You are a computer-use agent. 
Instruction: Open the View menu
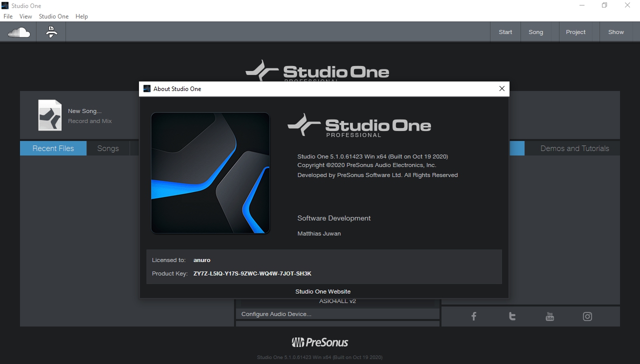point(25,16)
